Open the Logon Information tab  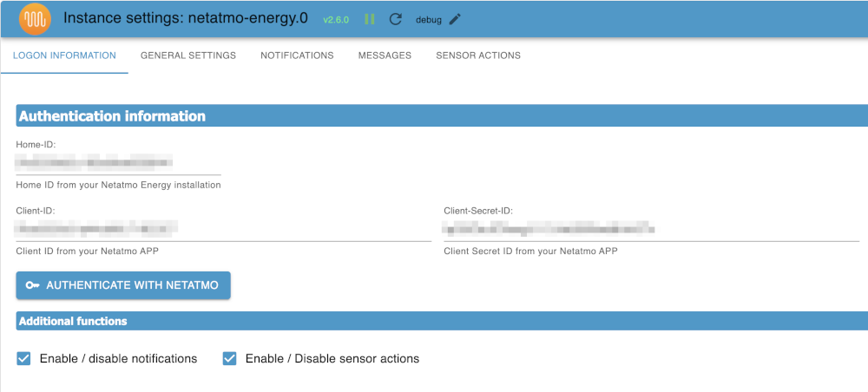point(64,56)
